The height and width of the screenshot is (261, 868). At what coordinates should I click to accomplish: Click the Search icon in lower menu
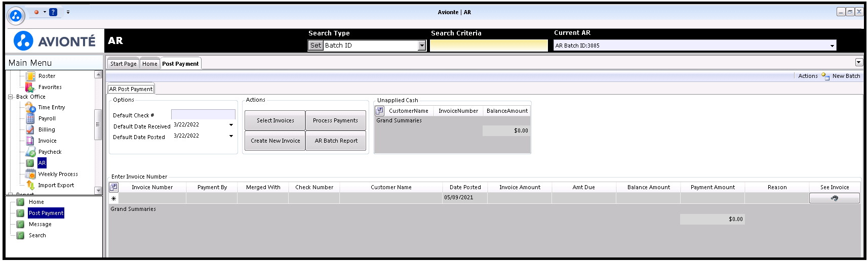pos(20,235)
